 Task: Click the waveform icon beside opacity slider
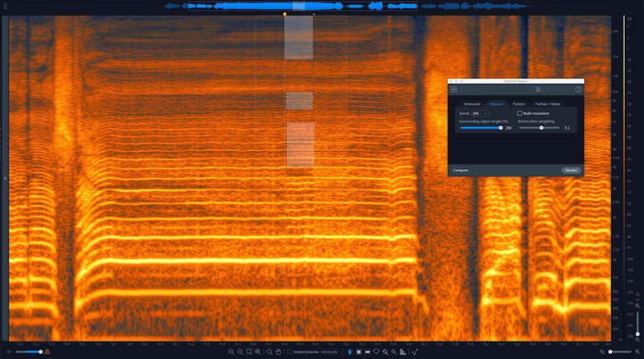click(x=9, y=352)
